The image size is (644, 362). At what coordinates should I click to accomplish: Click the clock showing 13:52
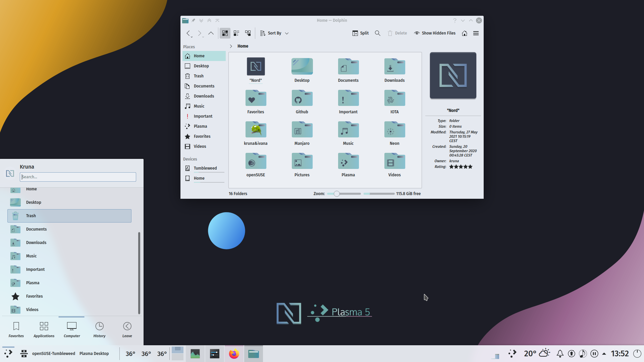point(620,354)
